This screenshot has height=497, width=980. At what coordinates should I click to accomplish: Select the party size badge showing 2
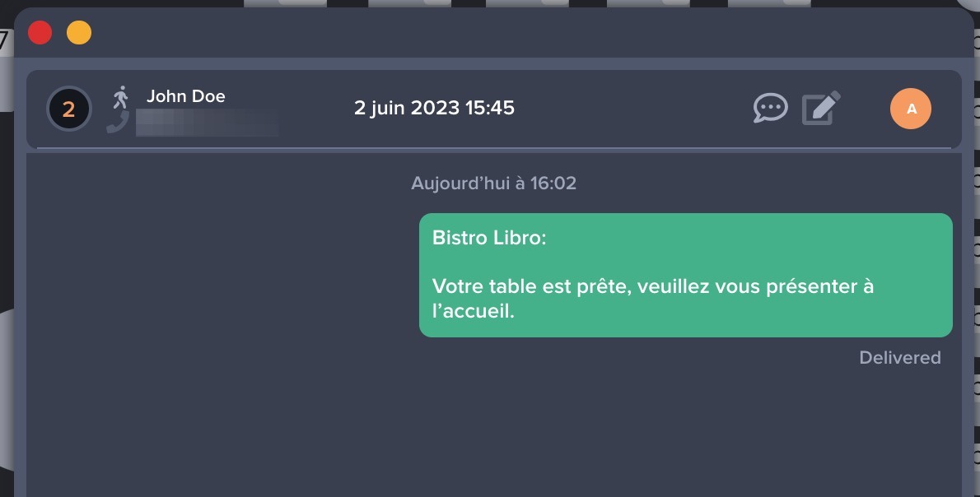69,109
